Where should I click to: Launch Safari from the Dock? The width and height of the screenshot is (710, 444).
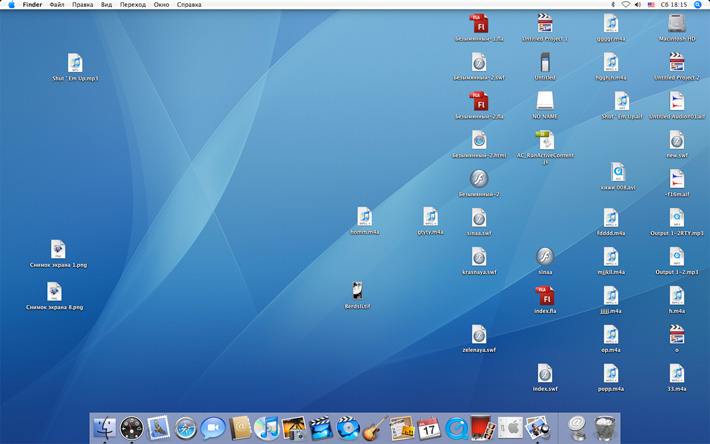[186, 428]
